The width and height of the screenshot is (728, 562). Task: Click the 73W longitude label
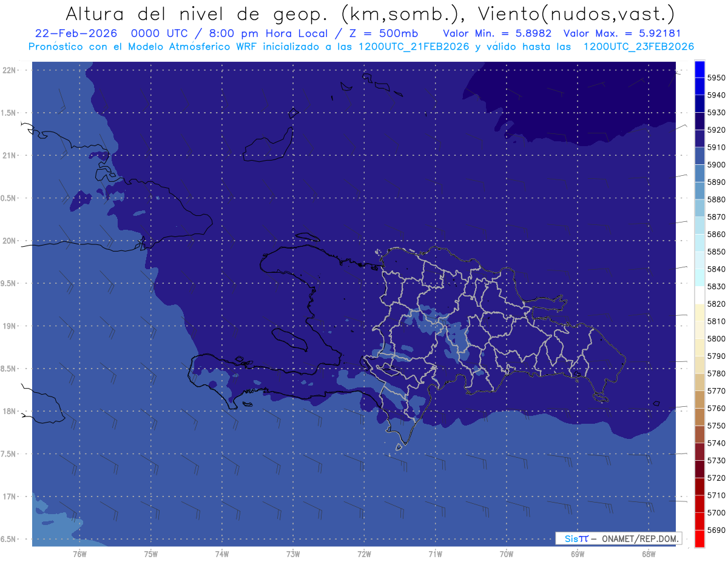293,554
